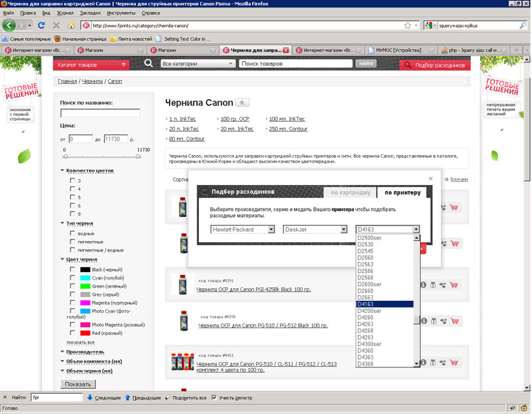532x414 pixels.
Task: Open the 4-color OCP ink set thumbnail
Action: coord(182,362)
